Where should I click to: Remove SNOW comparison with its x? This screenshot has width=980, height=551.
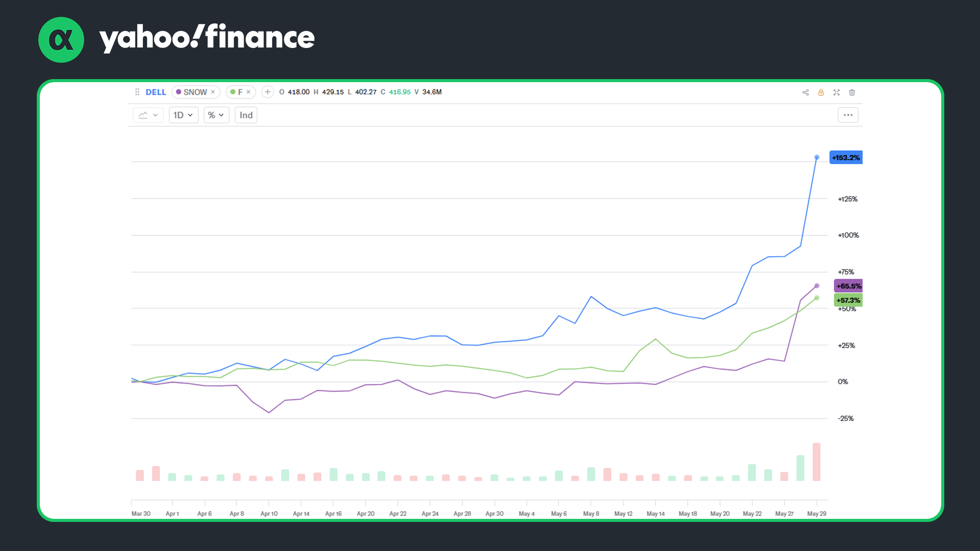tap(213, 92)
